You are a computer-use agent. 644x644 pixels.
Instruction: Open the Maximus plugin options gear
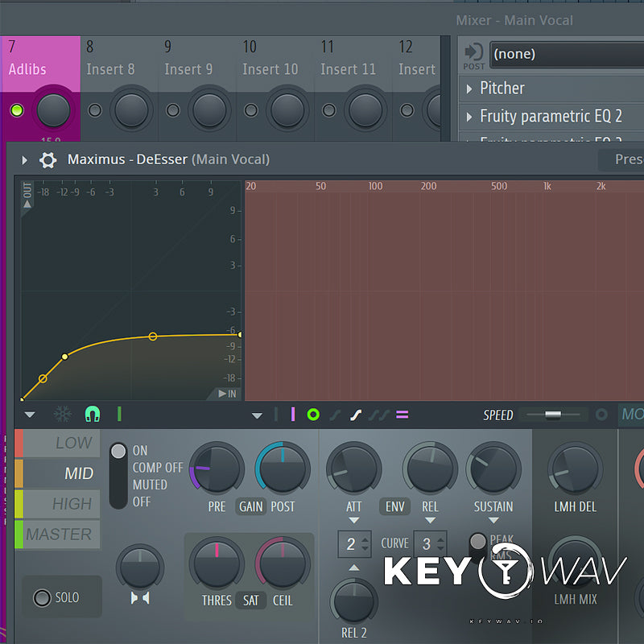(47, 159)
